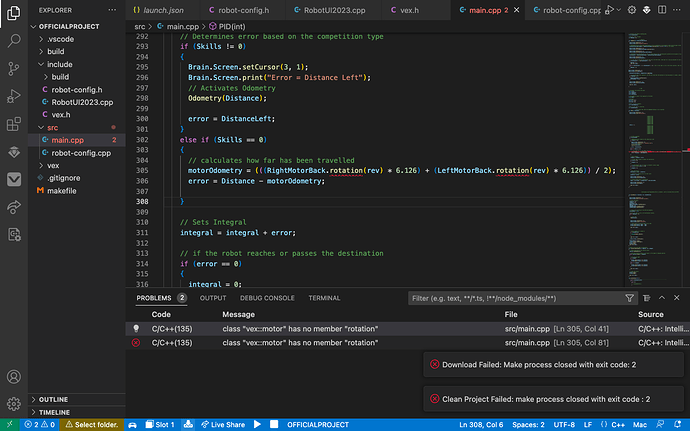Screen dimensions: 690x431
Task: Open the Manage gear menu in activity bar
Action: [14, 404]
